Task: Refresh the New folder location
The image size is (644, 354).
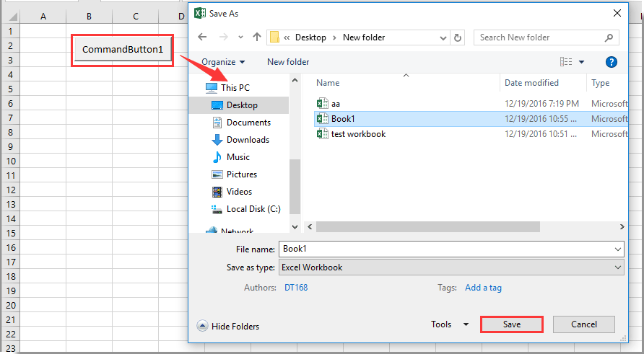Action: (457, 37)
